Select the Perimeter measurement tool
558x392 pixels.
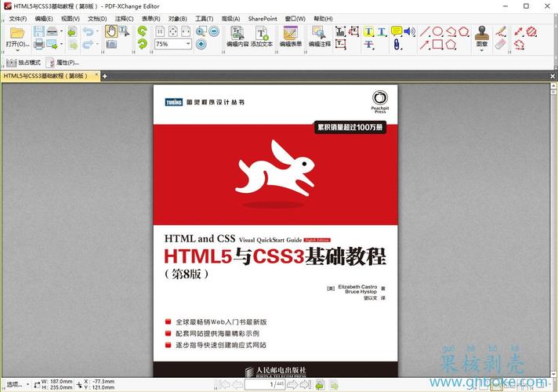point(520,44)
